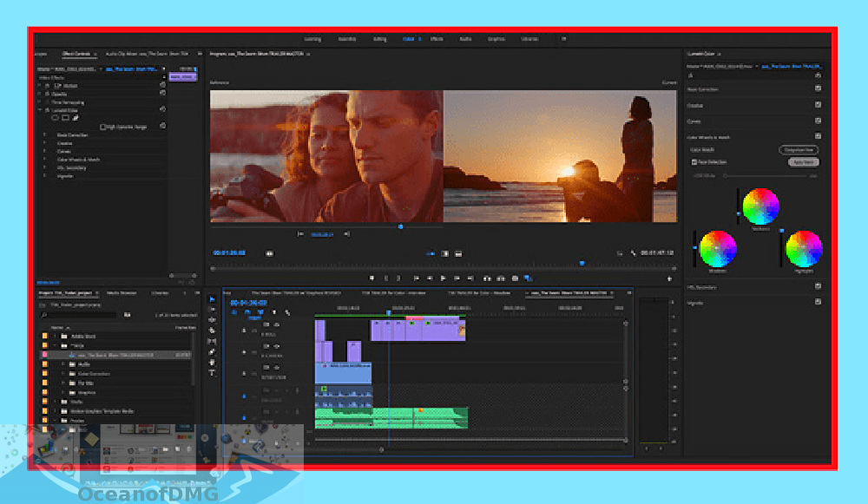868x504 pixels.
Task: Click the Vertical Split comparison layout button
Action: coord(444,253)
